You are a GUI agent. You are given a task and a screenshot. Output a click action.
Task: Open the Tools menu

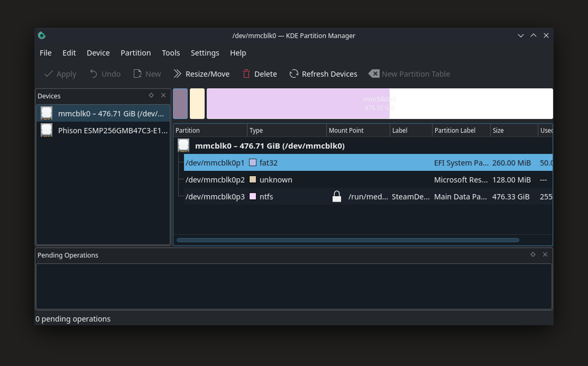pos(171,53)
